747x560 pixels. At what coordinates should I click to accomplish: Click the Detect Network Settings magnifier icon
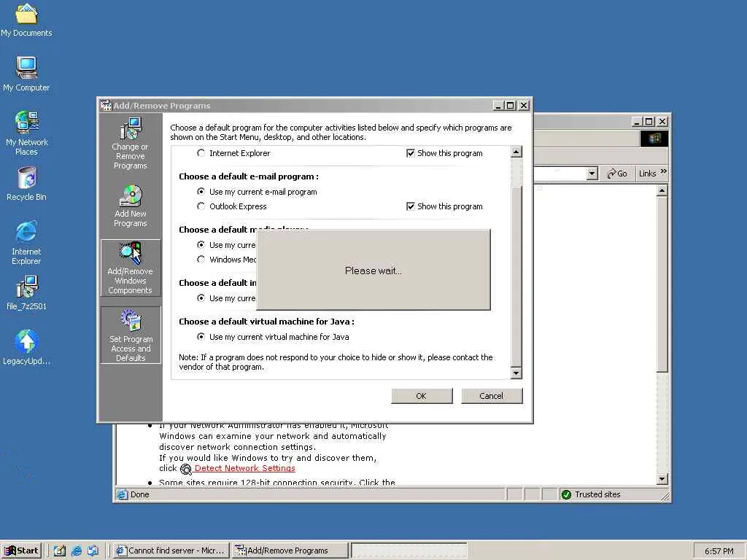(186, 469)
